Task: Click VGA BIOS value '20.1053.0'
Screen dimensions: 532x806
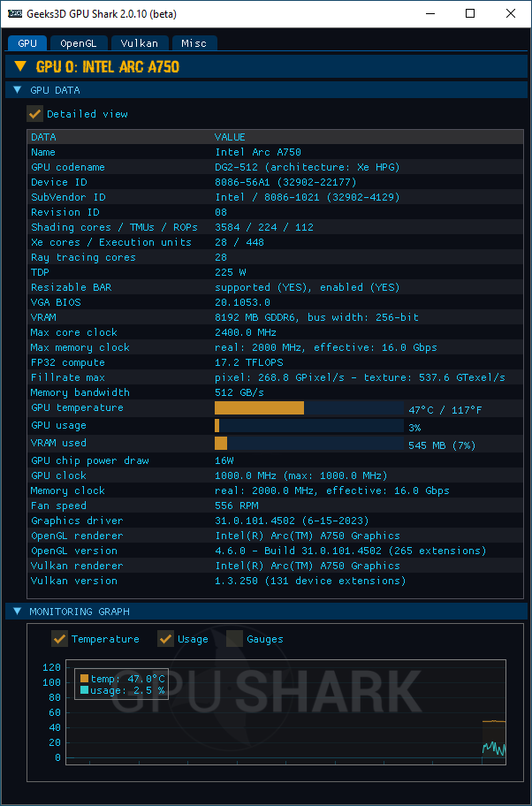Action: (243, 302)
